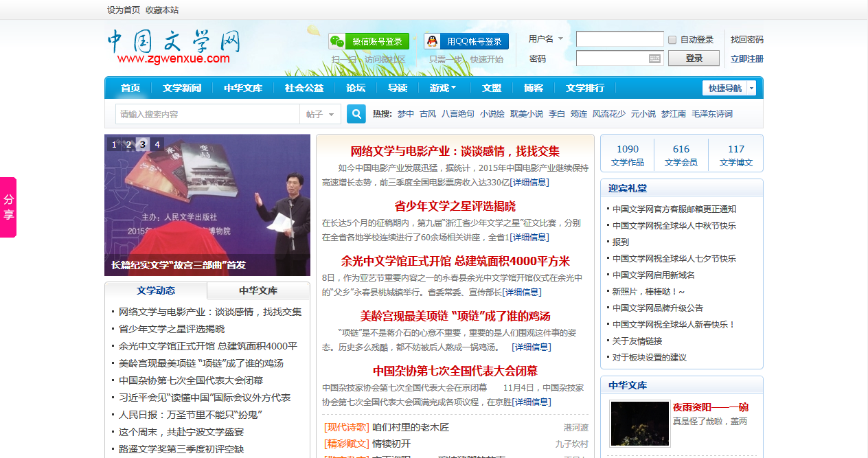Go to 文学新闻 in the nav bar

(182, 88)
